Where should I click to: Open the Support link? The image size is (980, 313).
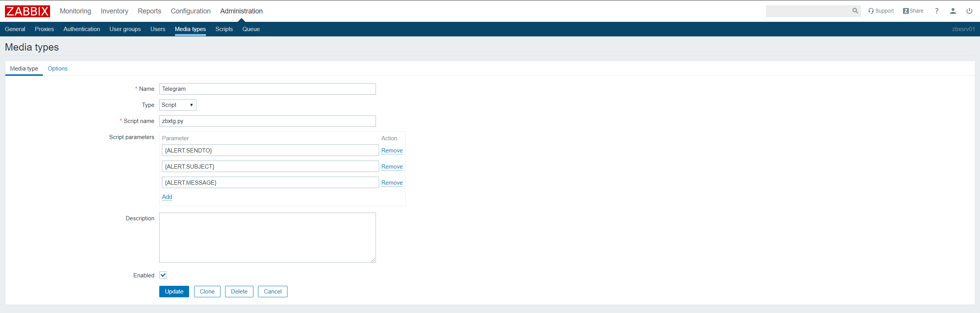click(881, 11)
